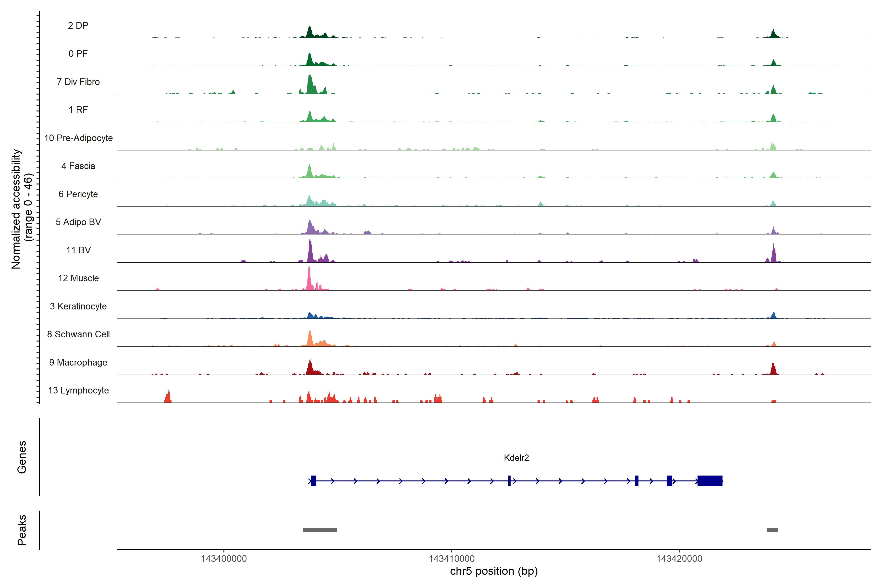The width and height of the screenshot is (882, 588).
Task: Click the red Lymphocyte peak at far left
Action: coord(168,397)
